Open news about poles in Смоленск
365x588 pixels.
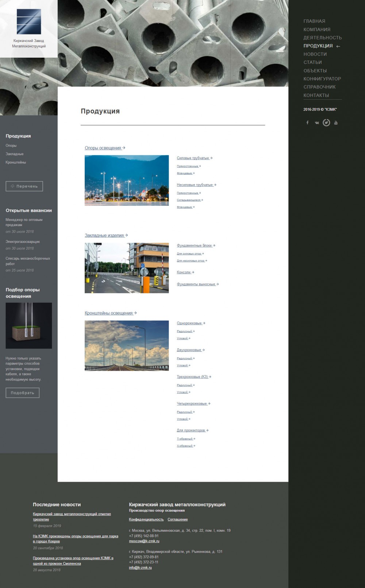73,561
